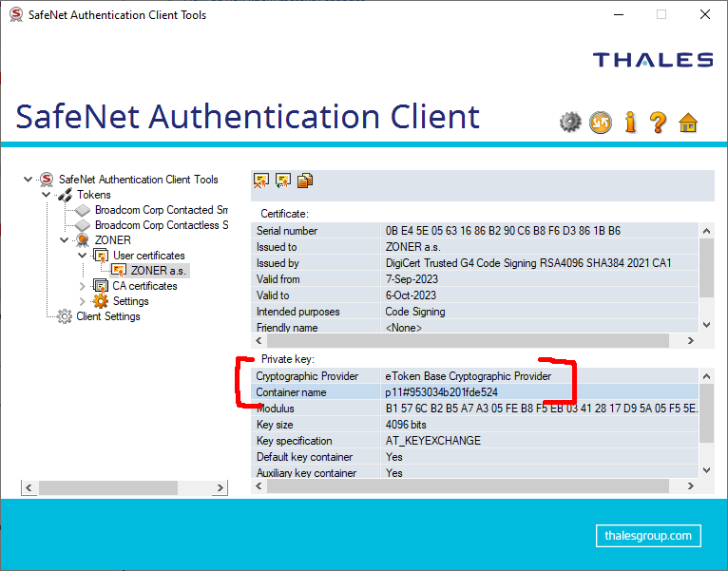Image resolution: width=728 pixels, height=571 pixels.
Task: Click the refresh icon in header
Action: click(600, 122)
